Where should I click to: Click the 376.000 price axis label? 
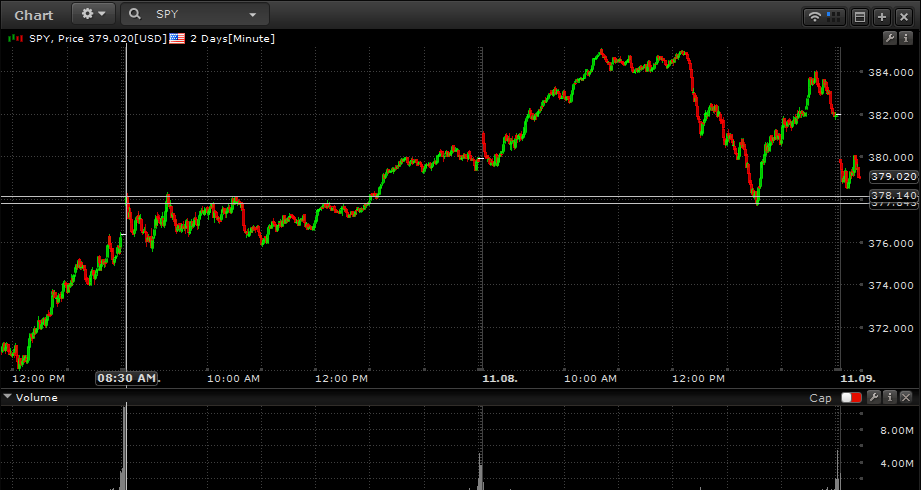pos(891,243)
